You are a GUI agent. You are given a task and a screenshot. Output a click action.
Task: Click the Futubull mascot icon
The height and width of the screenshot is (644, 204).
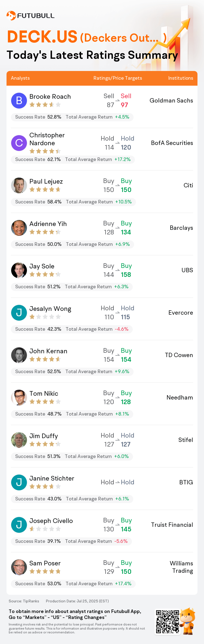click(x=188, y=621)
